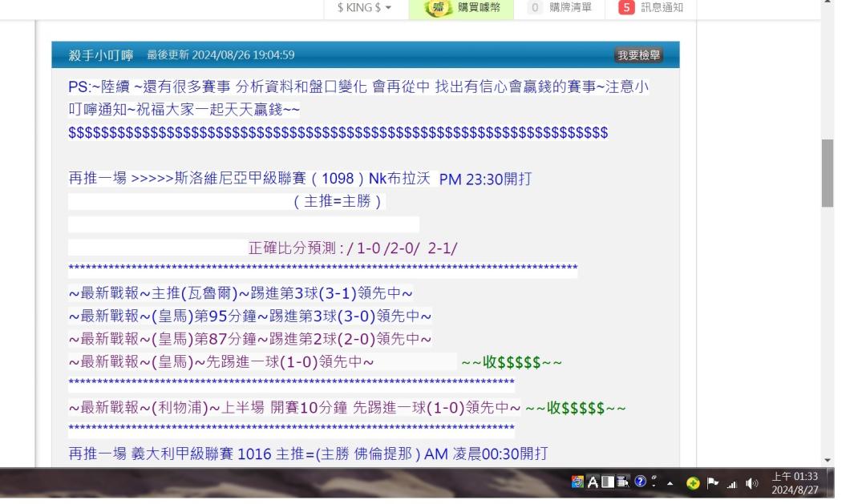Click the 皇馬 第95分鐘 (3-0) line
The image size is (866, 504).
pos(249,317)
